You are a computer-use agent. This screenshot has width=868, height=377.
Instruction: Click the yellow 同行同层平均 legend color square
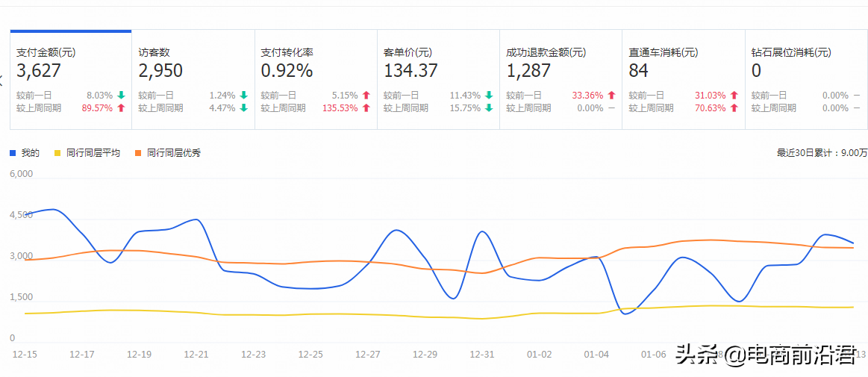pos(57,153)
